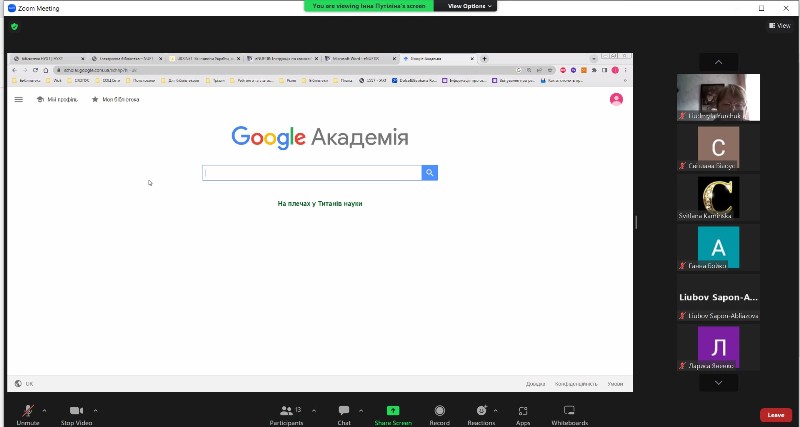Reload the page in the browser
800x427 pixels.
point(35,70)
